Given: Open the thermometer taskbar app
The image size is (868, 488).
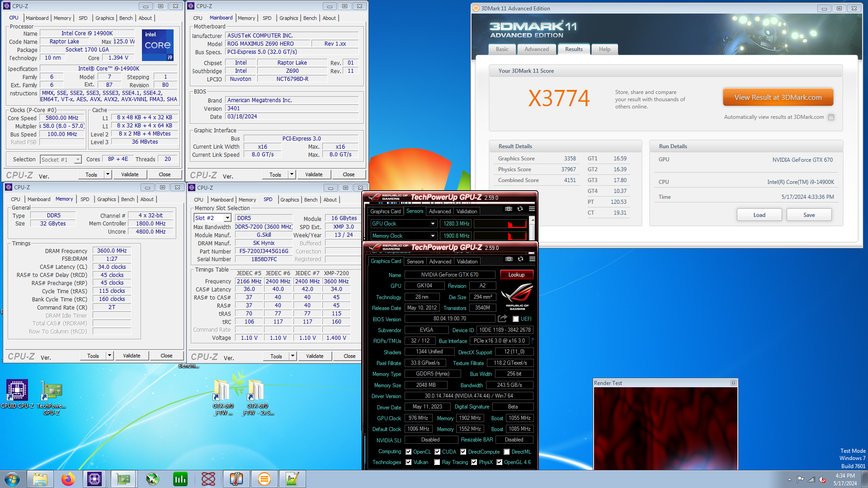Looking at the screenshot, I should tap(236, 479).
